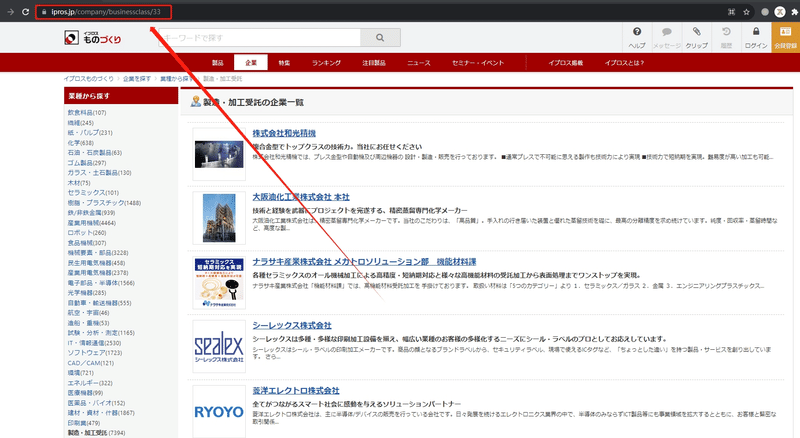This screenshot has height=438, width=800.
Task: Select the 企業 tab
Action: tap(251, 63)
